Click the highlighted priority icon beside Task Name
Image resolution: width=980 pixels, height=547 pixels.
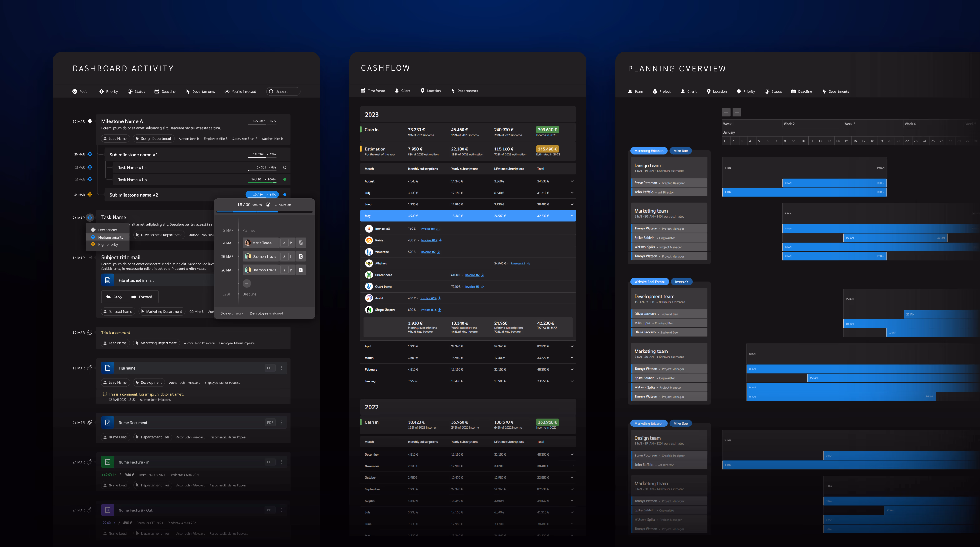tap(90, 217)
